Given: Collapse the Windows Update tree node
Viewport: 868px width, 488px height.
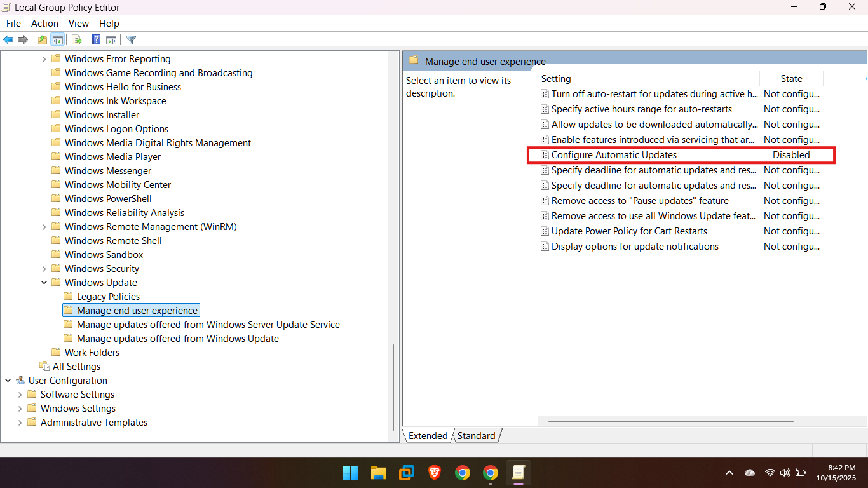Looking at the screenshot, I should (44, 283).
